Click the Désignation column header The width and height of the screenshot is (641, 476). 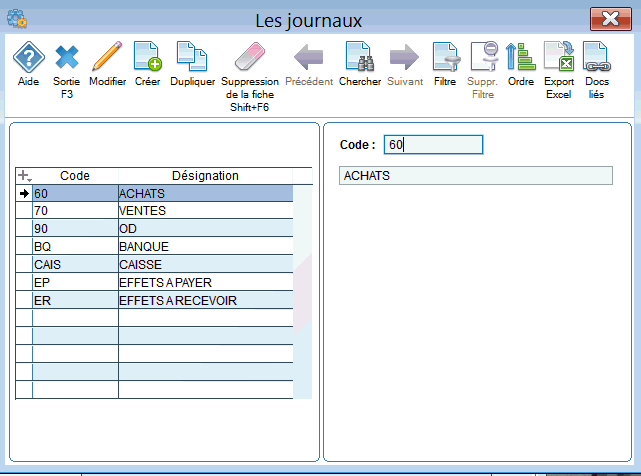[205, 175]
